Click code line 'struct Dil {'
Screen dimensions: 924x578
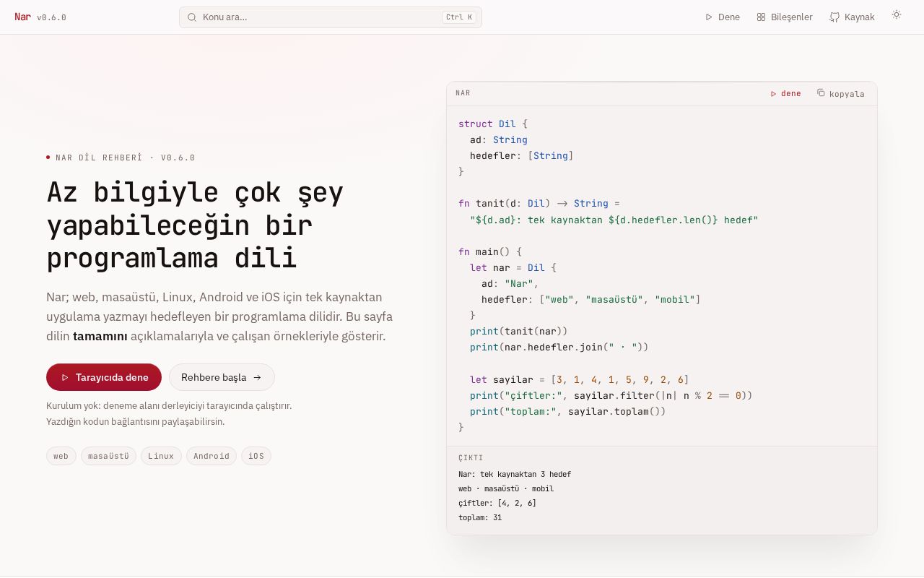(x=493, y=124)
